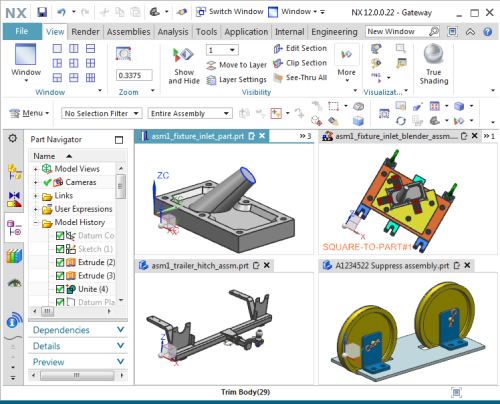Click See-Thru All
The width and height of the screenshot is (500, 404).
tap(300, 78)
